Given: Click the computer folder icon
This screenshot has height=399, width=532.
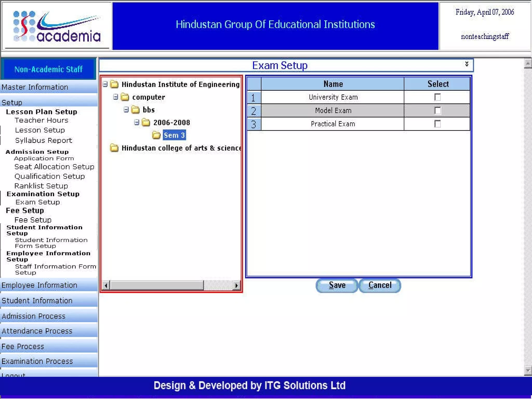Looking at the screenshot, I should (x=125, y=97).
